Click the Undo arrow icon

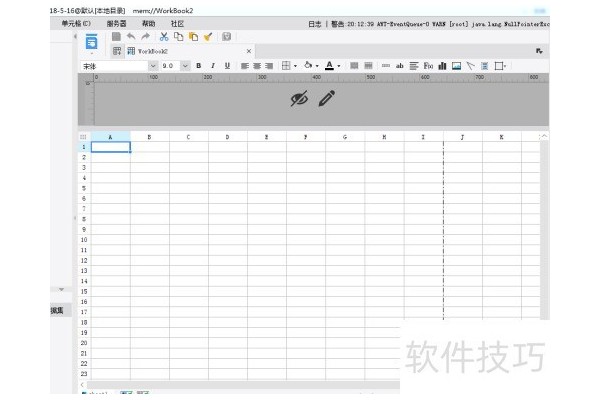pyautogui.click(x=131, y=37)
